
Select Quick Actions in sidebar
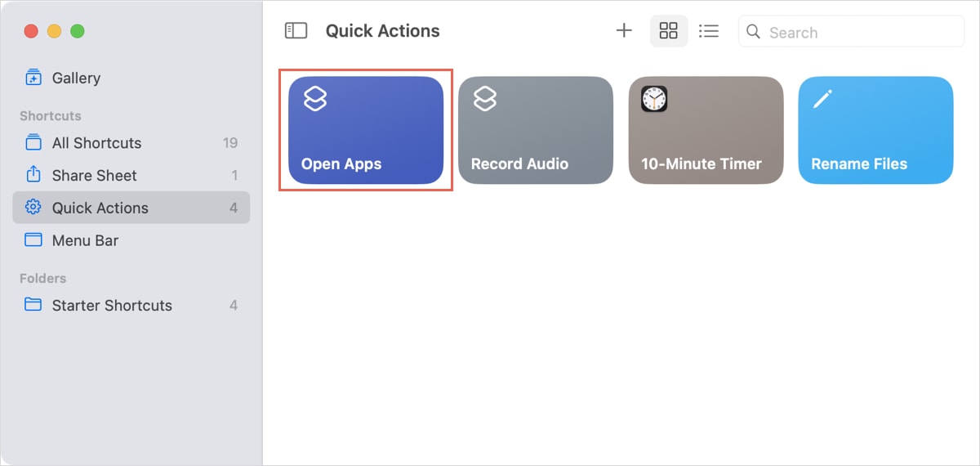coord(131,208)
